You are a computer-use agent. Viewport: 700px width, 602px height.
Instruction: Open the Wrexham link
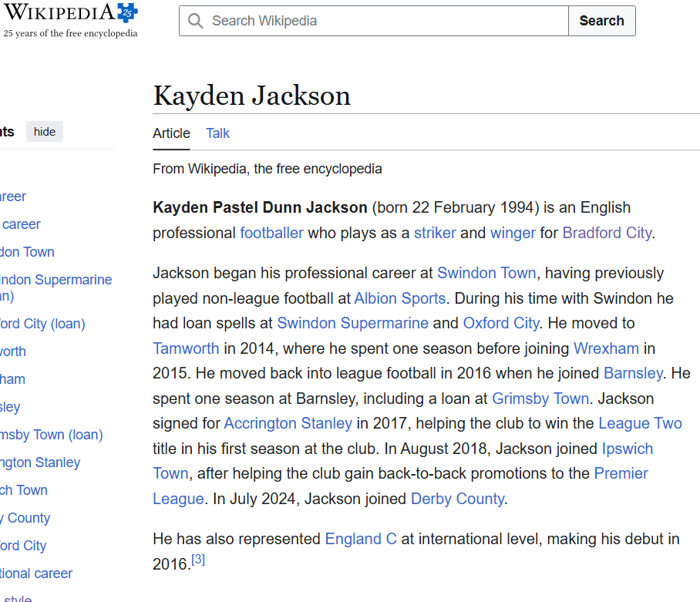pos(606,348)
